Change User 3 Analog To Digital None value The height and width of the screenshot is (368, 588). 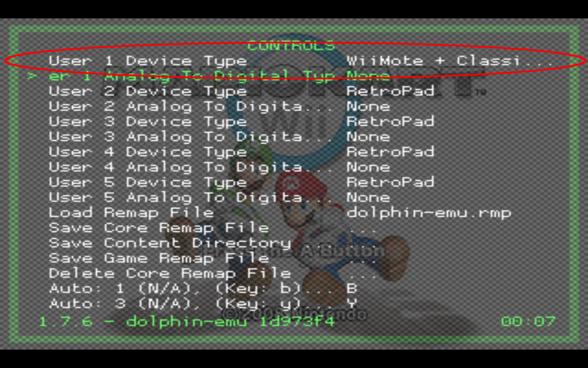pyautogui.click(x=368, y=137)
